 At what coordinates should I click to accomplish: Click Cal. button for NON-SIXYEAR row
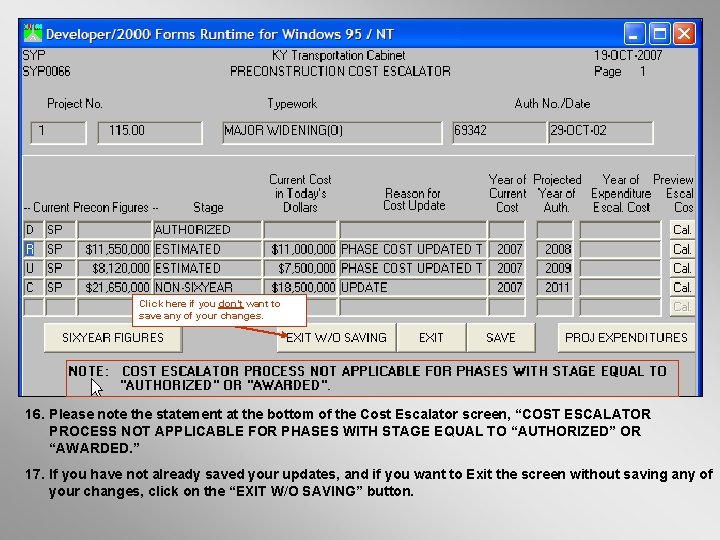point(682,287)
